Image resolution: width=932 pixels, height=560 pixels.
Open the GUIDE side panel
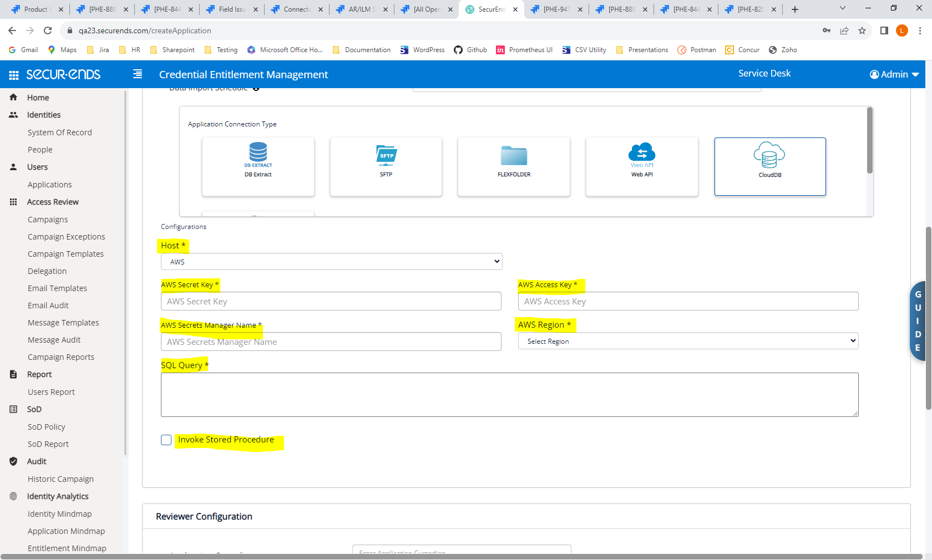pyautogui.click(x=919, y=322)
